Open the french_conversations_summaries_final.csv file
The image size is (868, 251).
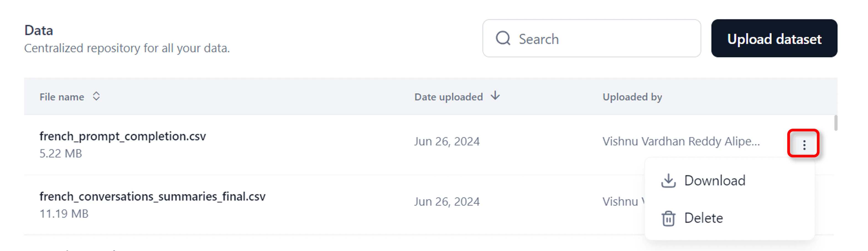152,196
